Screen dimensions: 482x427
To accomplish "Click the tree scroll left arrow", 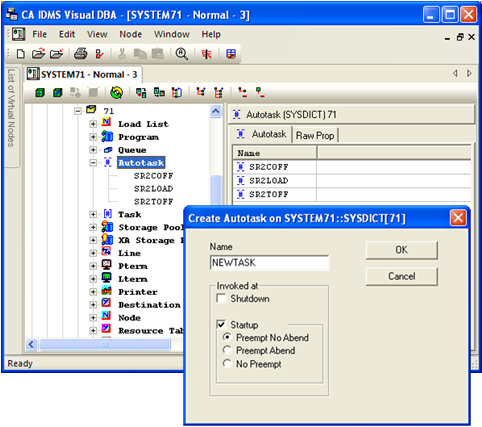I will click(x=32, y=344).
